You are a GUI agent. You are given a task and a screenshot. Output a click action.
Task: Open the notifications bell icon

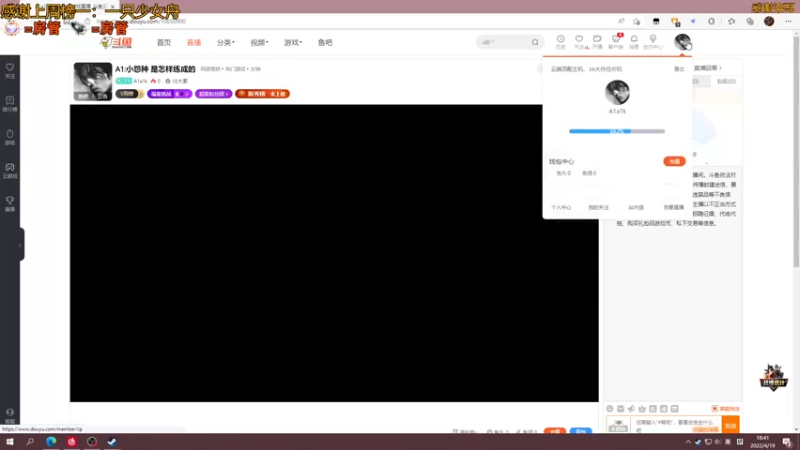click(634, 42)
